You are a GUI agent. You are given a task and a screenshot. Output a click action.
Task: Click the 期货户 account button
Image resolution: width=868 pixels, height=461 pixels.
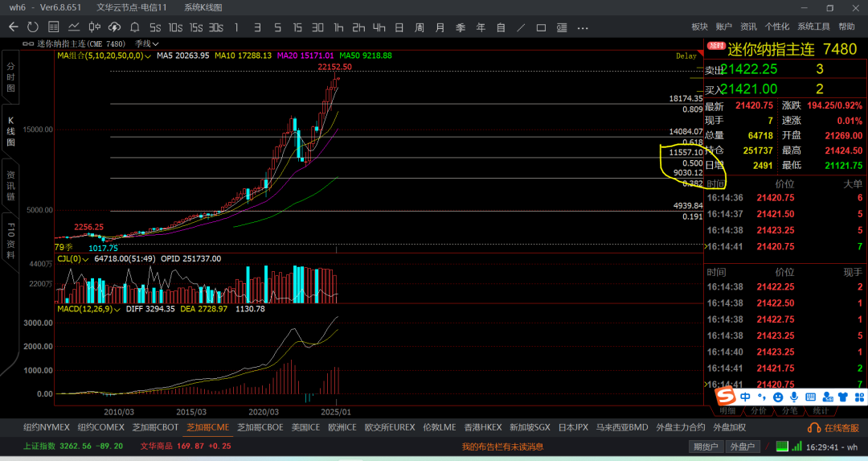[706, 447]
